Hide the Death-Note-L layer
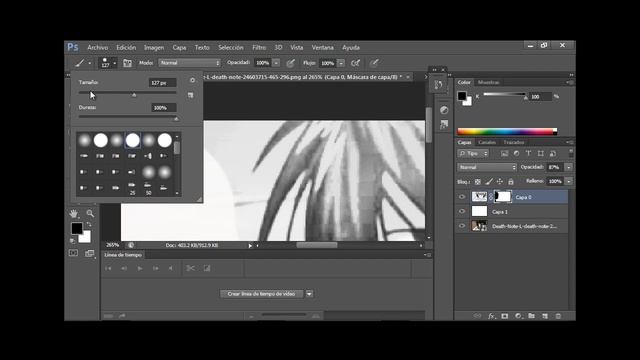Viewport: 640px width, 360px height. (462, 226)
